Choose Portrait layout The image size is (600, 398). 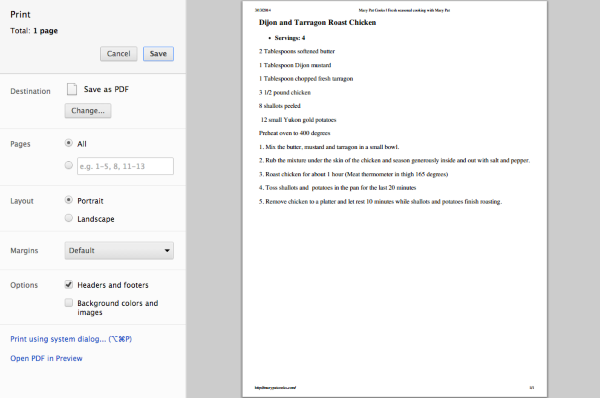point(68,200)
